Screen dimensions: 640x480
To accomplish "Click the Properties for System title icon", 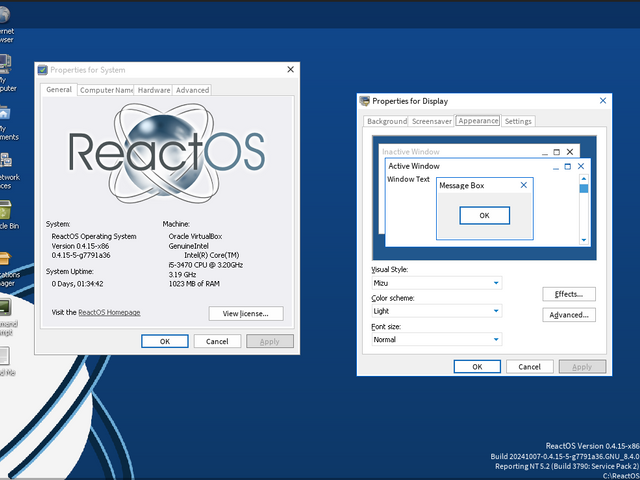I will [42, 70].
